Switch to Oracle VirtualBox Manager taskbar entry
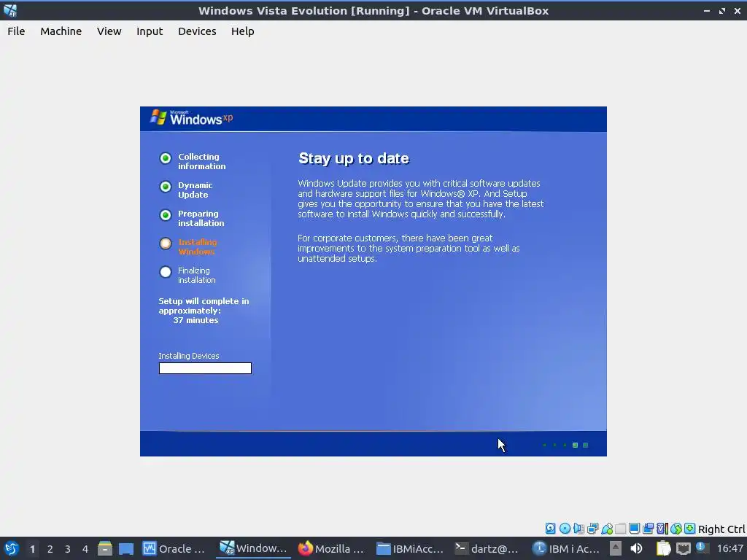This screenshot has height=560, width=747. click(x=174, y=548)
